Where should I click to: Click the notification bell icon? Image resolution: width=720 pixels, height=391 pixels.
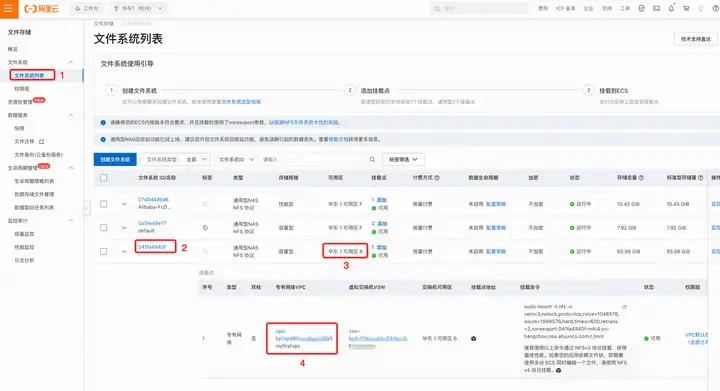[671, 8]
